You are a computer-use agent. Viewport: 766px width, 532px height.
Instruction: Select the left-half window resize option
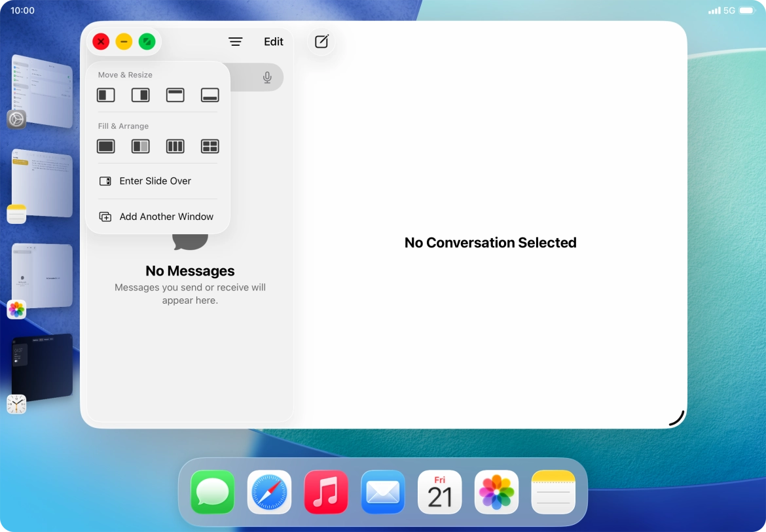105,95
